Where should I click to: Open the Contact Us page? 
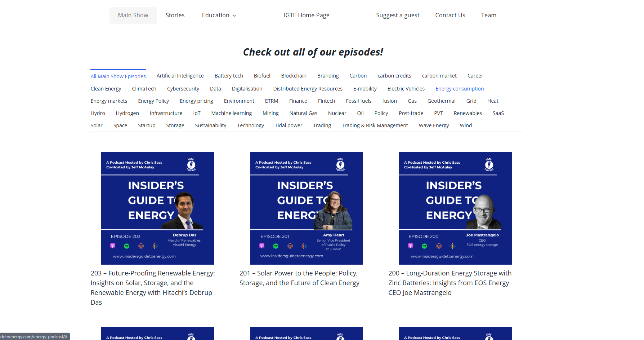[450, 15]
